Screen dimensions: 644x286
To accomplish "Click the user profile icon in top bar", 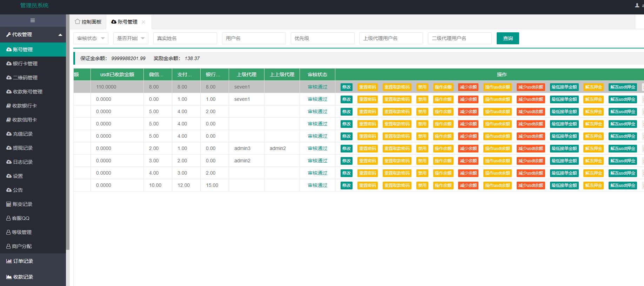I will click(x=637, y=5).
